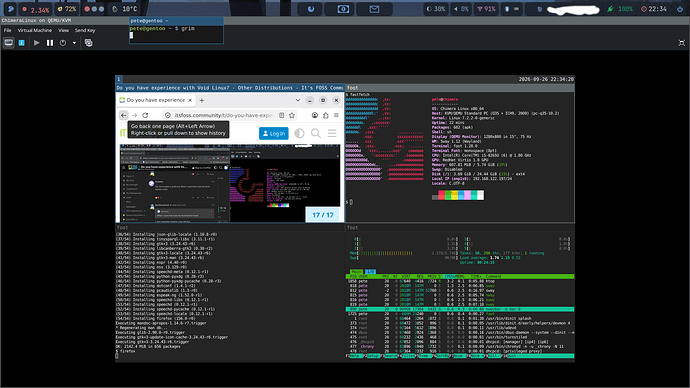Shut down the virtual machine via the power icon
690x388 pixels.
coord(63,43)
